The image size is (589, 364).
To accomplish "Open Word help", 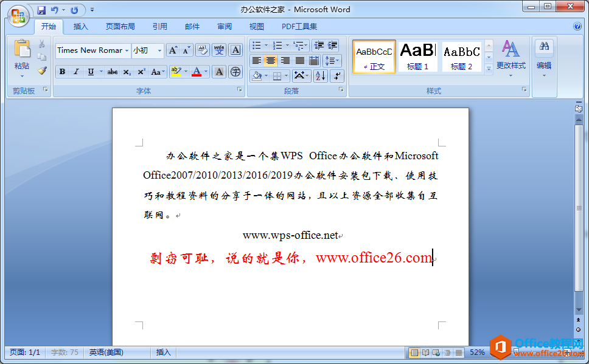I will (577, 26).
